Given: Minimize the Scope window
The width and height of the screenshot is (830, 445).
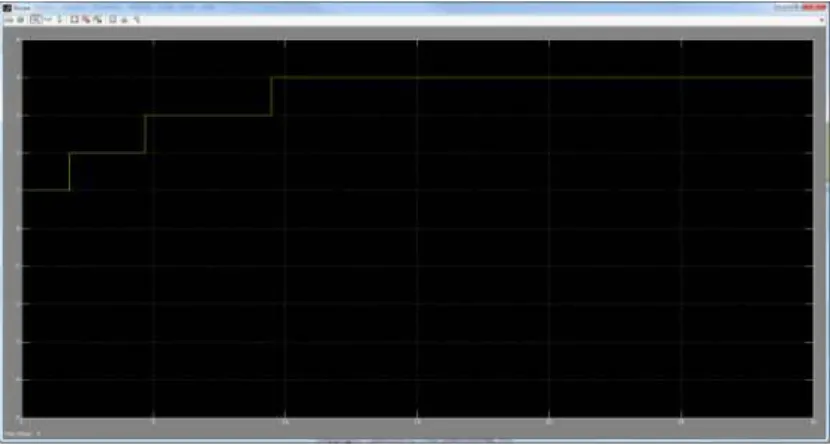Looking at the screenshot, I should click(782, 7).
